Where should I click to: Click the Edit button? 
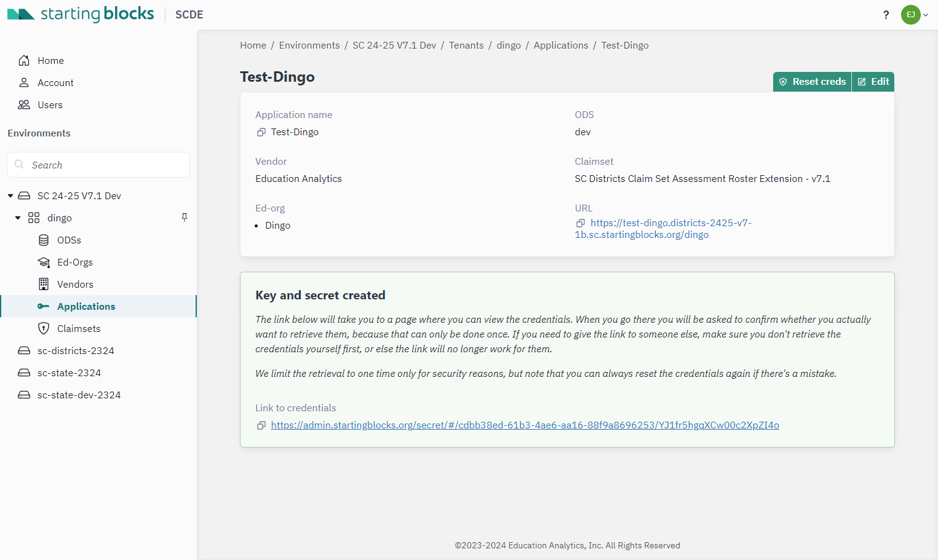tap(873, 82)
